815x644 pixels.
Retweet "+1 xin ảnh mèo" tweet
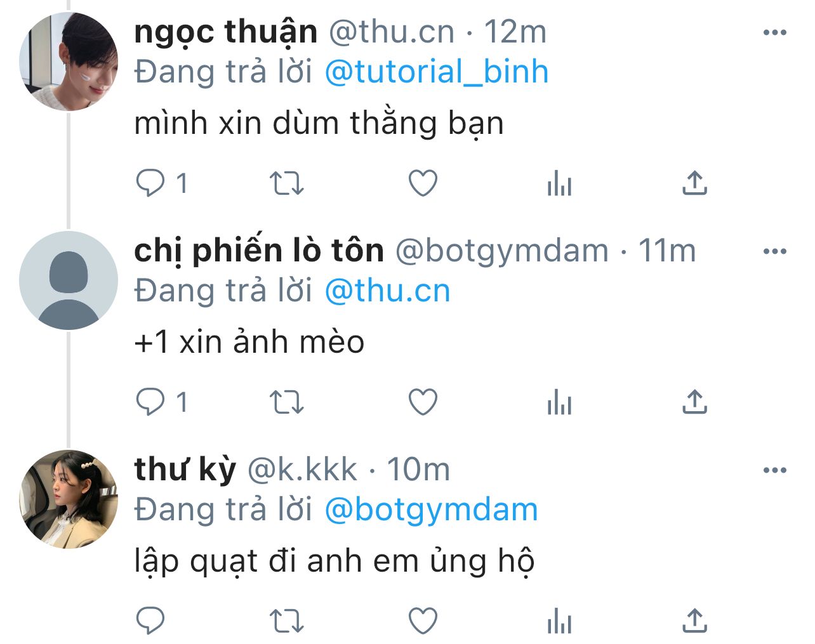(x=287, y=402)
